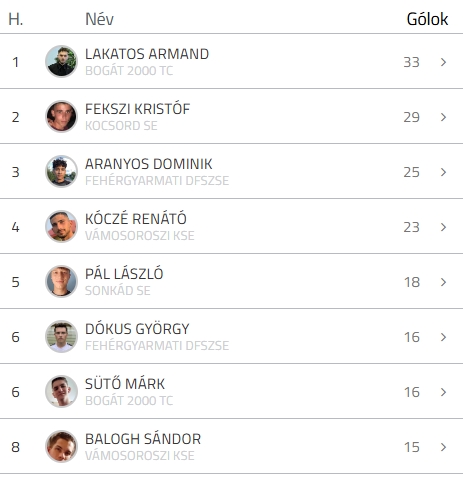Open LAKATOS ARMAND player name link

click(147, 54)
